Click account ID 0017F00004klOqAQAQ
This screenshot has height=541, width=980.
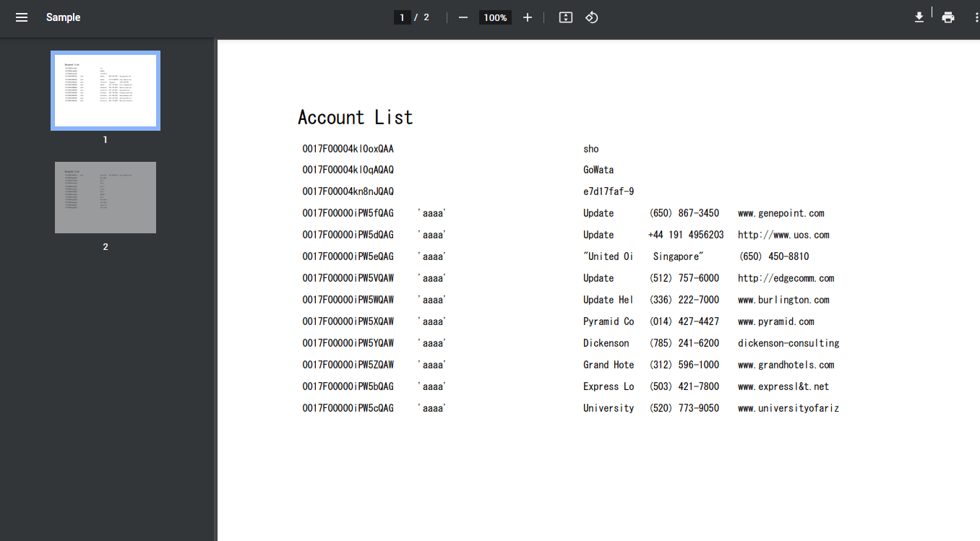(x=348, y=170)
